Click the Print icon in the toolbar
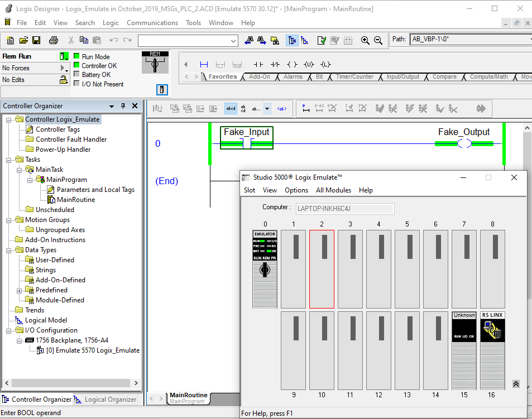Image resolution: width=532 pixels, height=419 pixels. click(54, 40)
